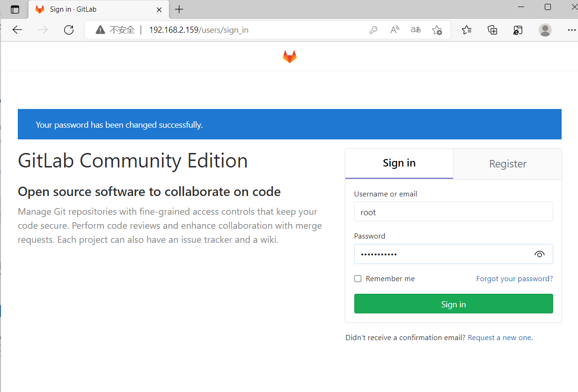Click the GitLab fox logo in the header
The width and height of the screenshot is (578, 392).
click(290, 57)
